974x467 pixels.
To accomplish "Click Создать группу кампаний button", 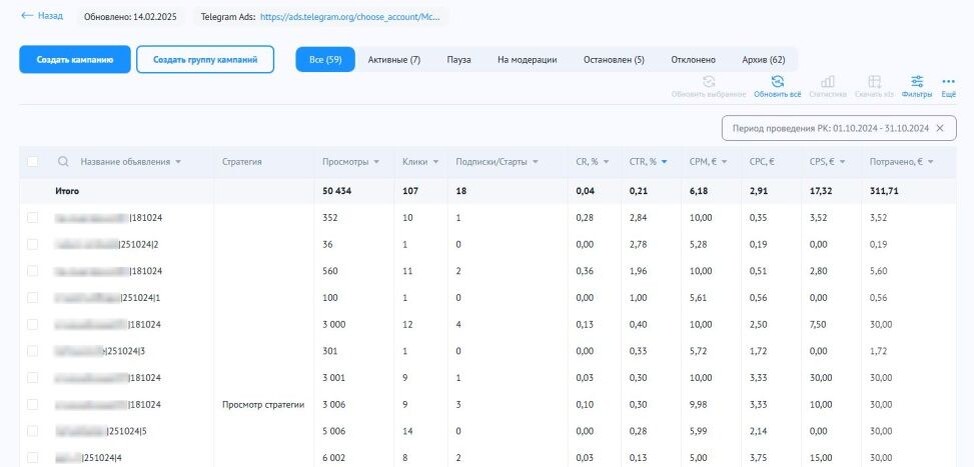I will [x=205, y=60].
